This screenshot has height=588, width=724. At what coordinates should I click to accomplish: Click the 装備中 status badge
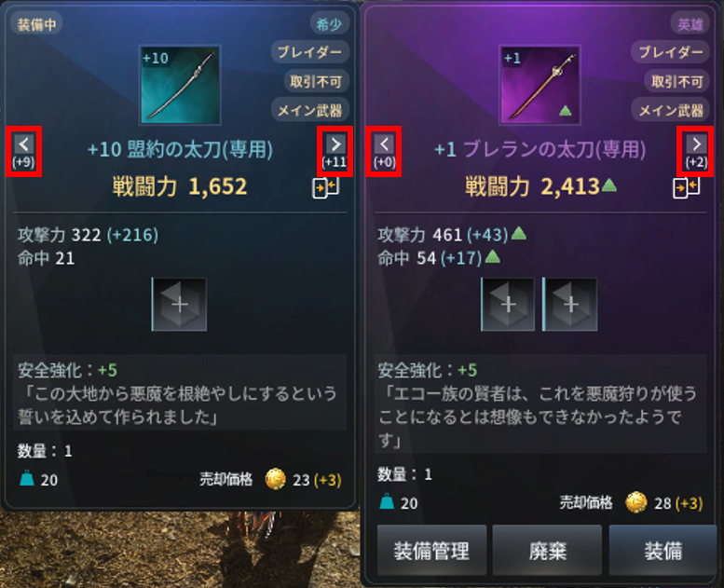click(x=36, y=24)
